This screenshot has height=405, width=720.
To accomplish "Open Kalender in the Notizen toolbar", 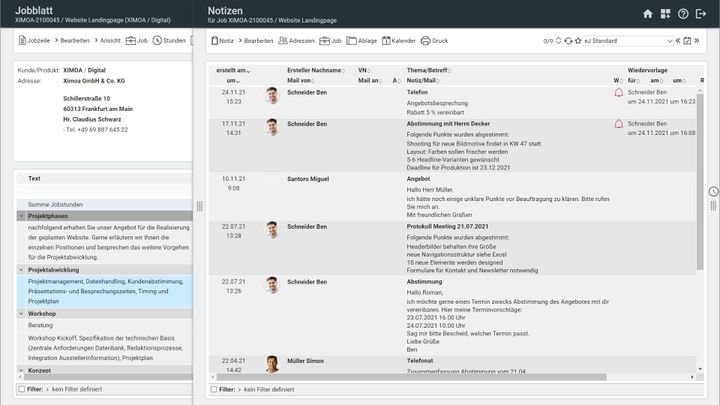I will (x=399, y=40).
